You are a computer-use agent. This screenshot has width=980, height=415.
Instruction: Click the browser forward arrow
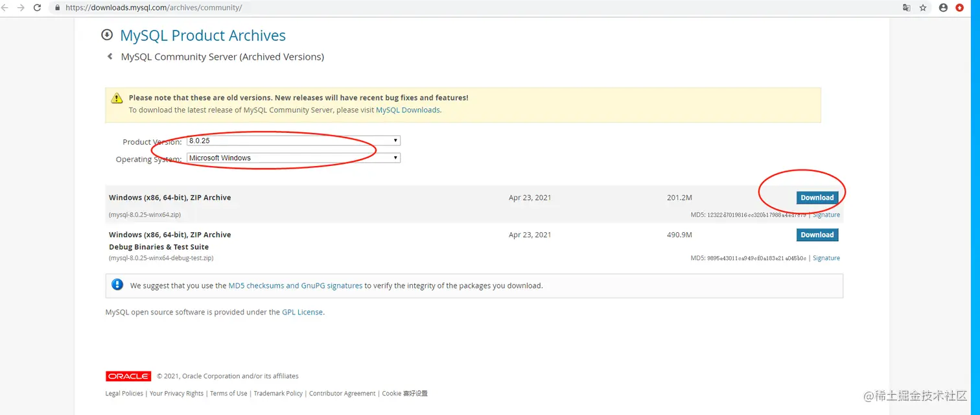(21, 8)
